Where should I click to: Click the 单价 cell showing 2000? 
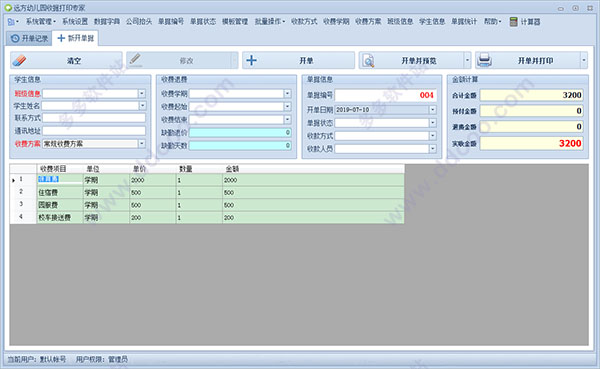(153, 180)
